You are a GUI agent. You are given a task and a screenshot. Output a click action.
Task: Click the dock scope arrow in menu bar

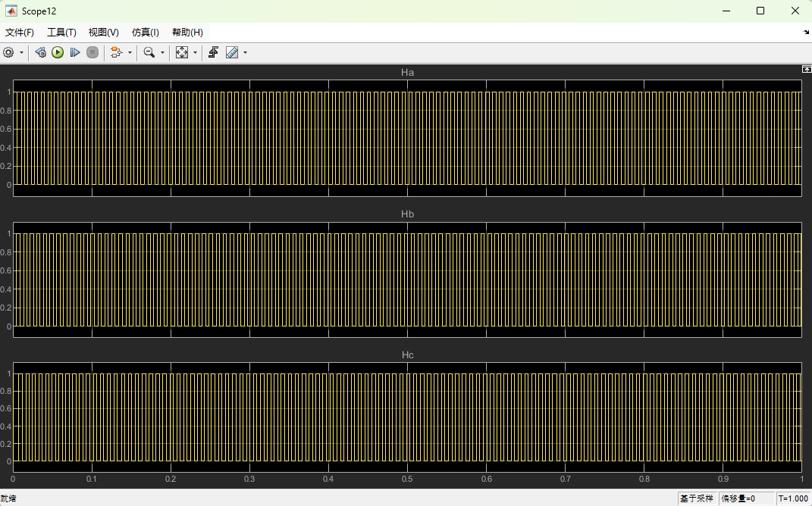[806, 32]
